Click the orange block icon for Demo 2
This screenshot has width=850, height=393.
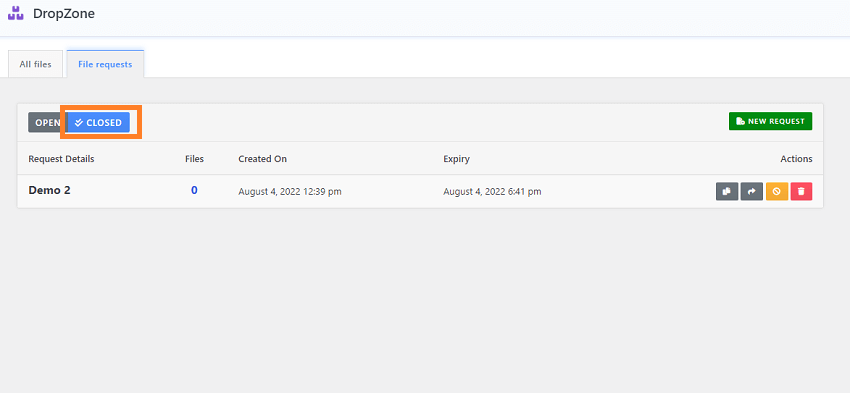tap(777, 191)
